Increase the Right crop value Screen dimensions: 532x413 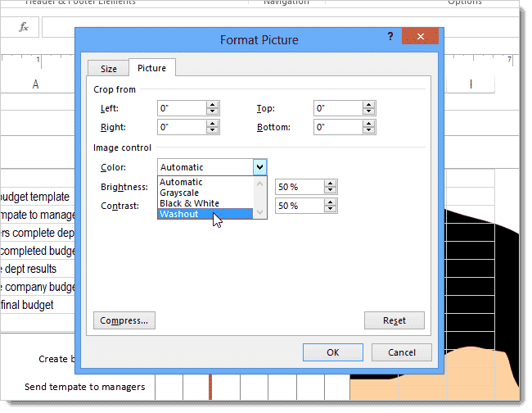click(x=213, y=124)
